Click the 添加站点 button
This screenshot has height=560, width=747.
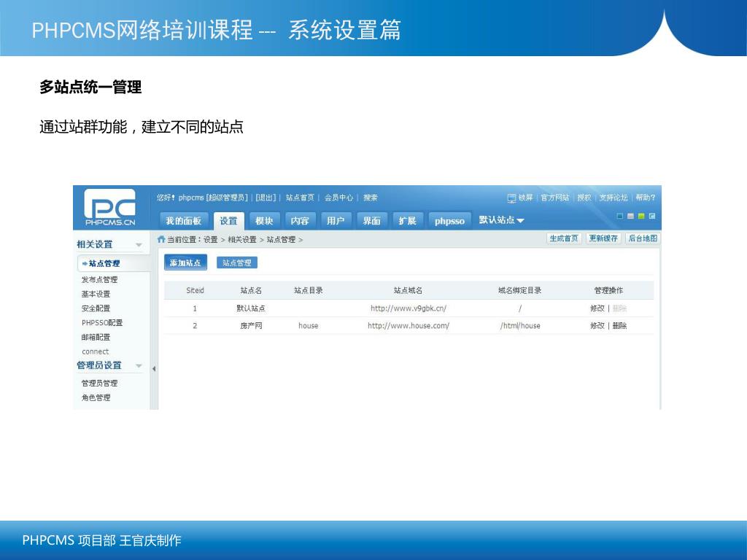(x=185, y=262)
